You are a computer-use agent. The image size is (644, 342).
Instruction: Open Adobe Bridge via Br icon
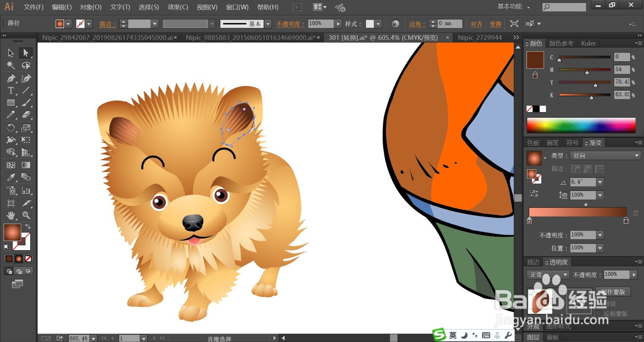297,7
